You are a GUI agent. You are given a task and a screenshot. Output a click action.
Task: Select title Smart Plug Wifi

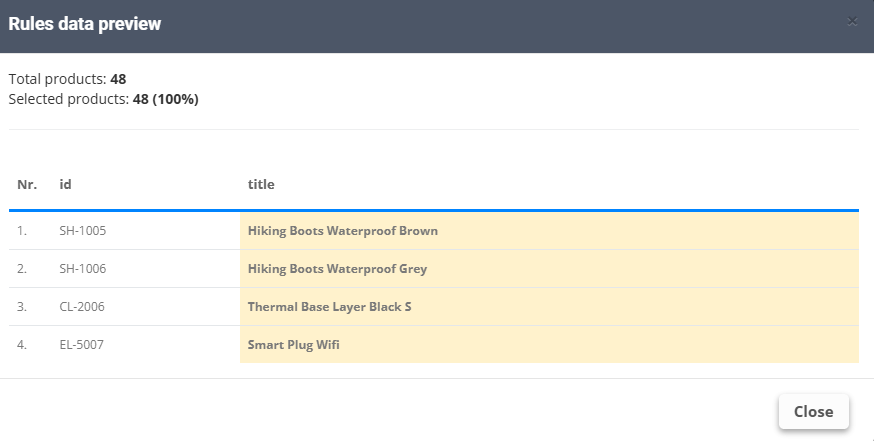pos(294,345)
